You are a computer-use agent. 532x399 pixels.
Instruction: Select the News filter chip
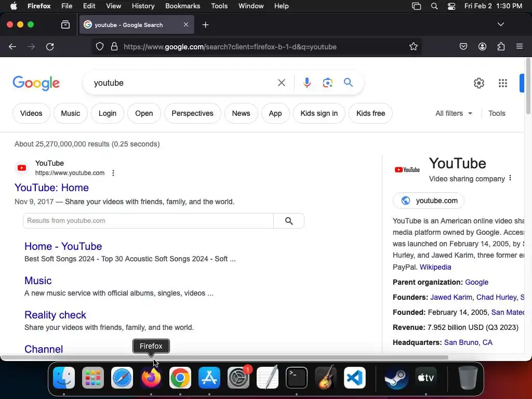(241, 113)
